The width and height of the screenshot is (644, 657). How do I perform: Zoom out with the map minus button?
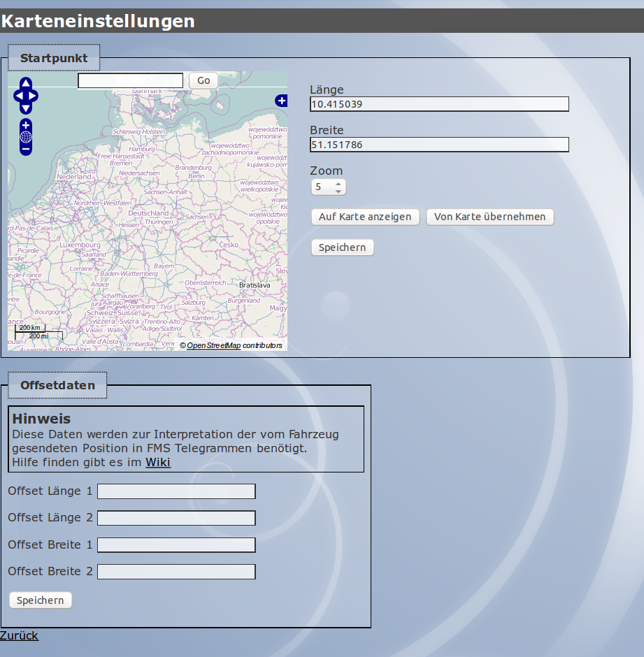(26, 149)
